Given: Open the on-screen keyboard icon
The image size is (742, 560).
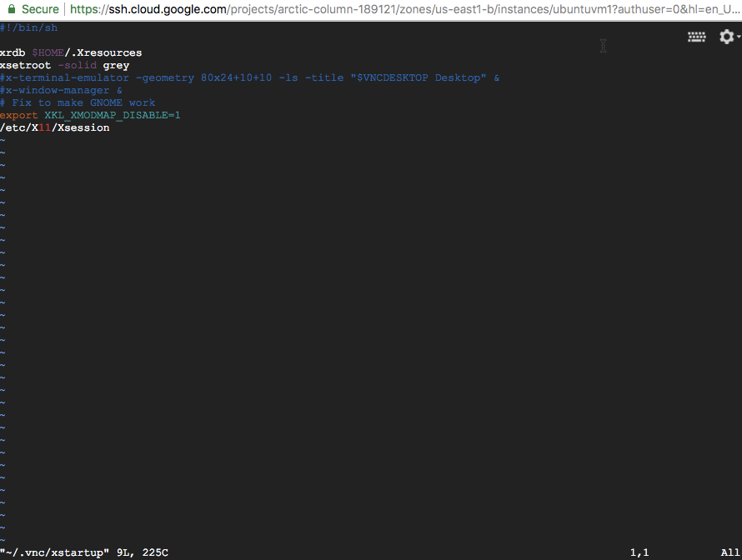Looking at the screenshot, I should (697, 37).
